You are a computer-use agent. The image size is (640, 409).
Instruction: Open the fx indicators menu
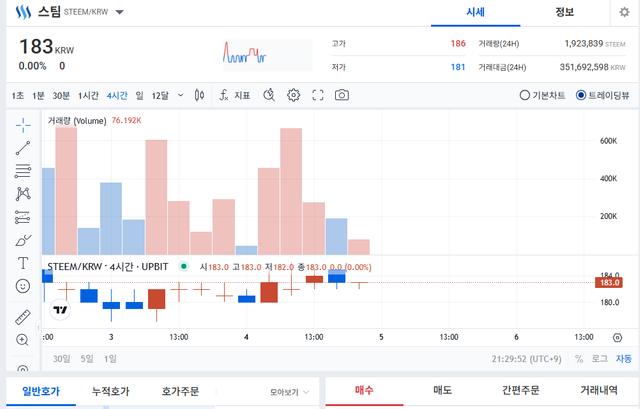[224, 95]
